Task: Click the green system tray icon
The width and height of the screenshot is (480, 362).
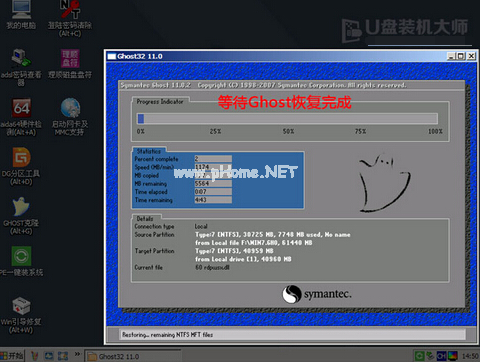Action: pos(419,356)
